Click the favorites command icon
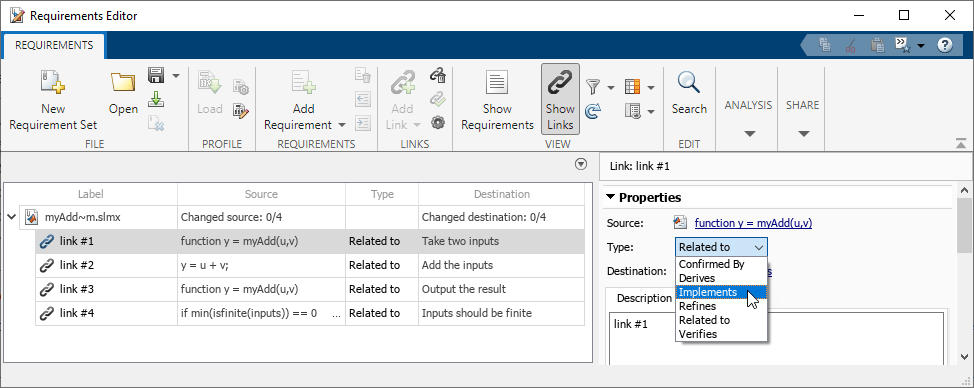This screenshot has height=388, width=974. pos(902,45)
